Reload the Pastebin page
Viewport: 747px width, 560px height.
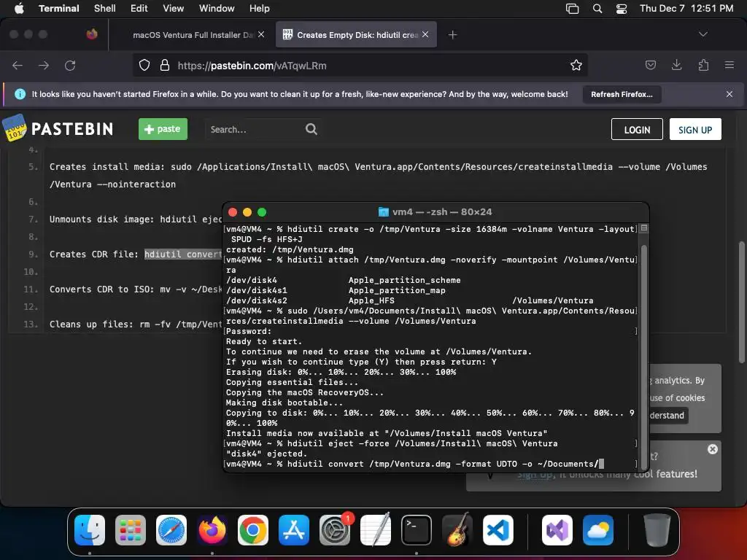pos(70,65)
